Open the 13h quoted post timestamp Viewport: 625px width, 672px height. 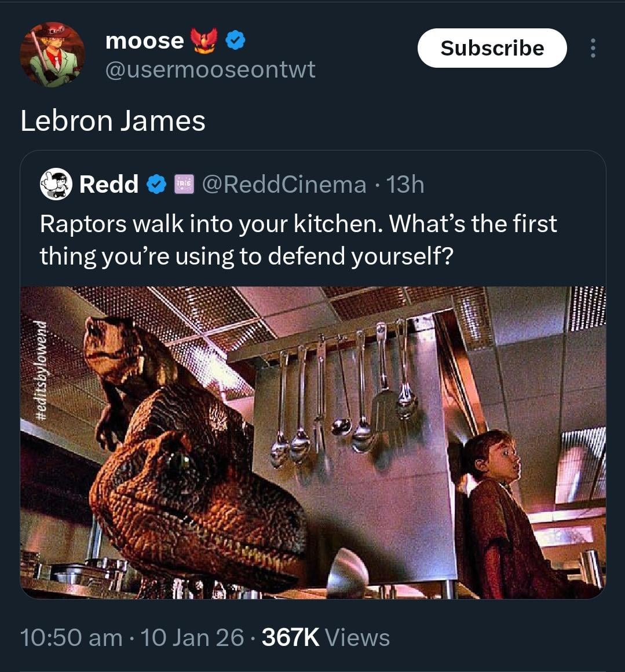point(405,185)
